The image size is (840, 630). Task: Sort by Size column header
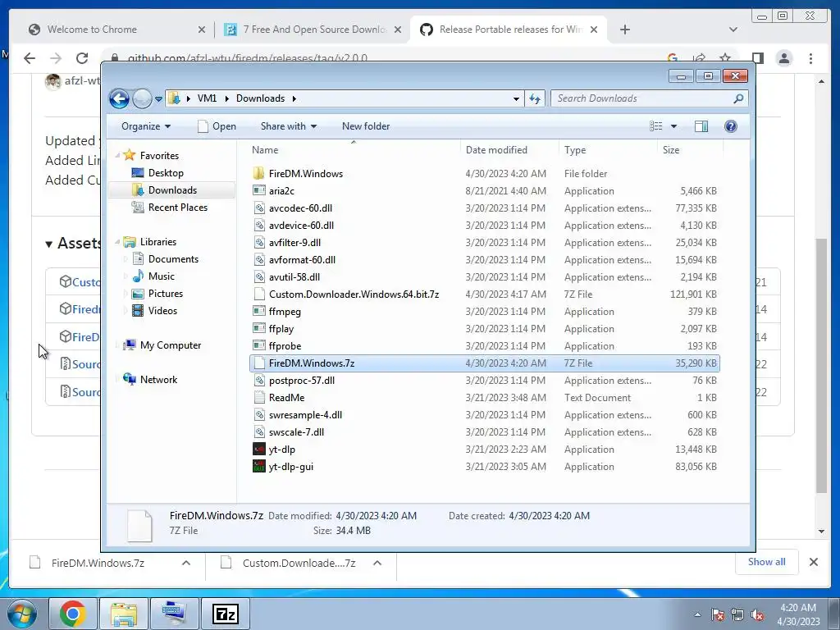coord(689,150)
